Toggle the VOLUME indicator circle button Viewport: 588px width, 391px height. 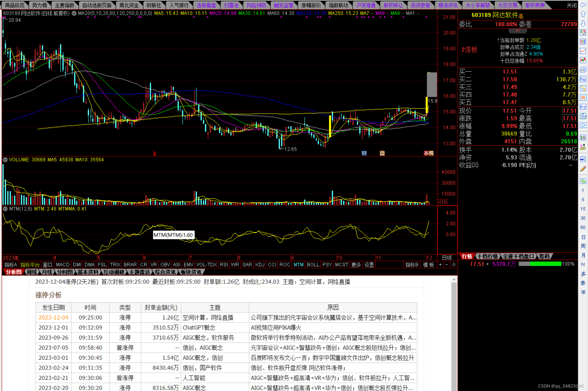5,160
